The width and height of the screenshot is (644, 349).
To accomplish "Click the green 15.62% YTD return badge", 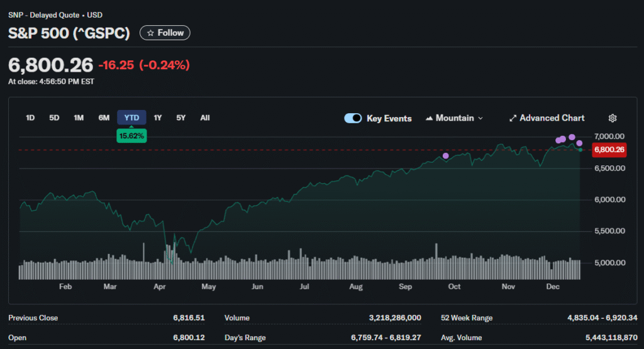I will 131,135.
